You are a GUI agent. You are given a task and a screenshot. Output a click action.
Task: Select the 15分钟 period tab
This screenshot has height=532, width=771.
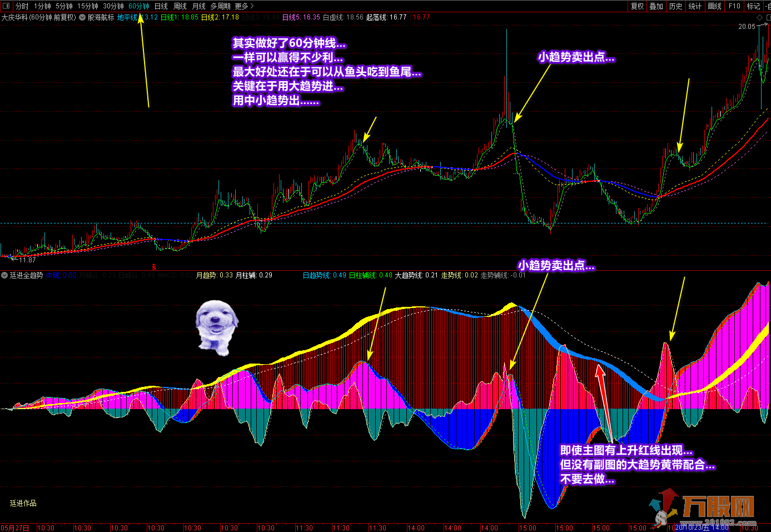click(x=88, y=6)
